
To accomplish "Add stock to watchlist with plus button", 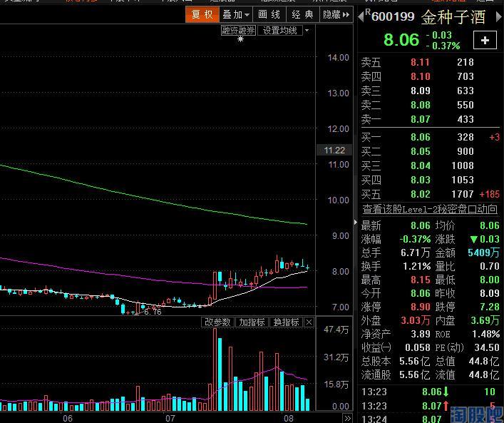I will [485, 40].
